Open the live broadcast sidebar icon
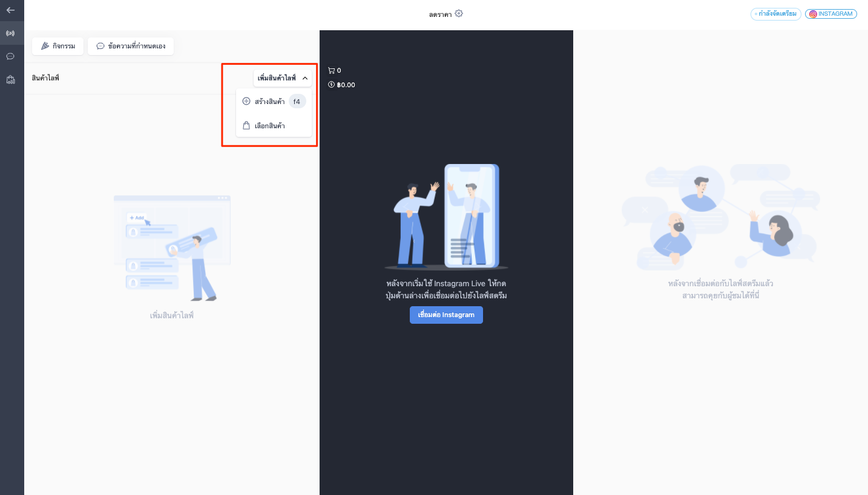868x495 pixels. 10,33
